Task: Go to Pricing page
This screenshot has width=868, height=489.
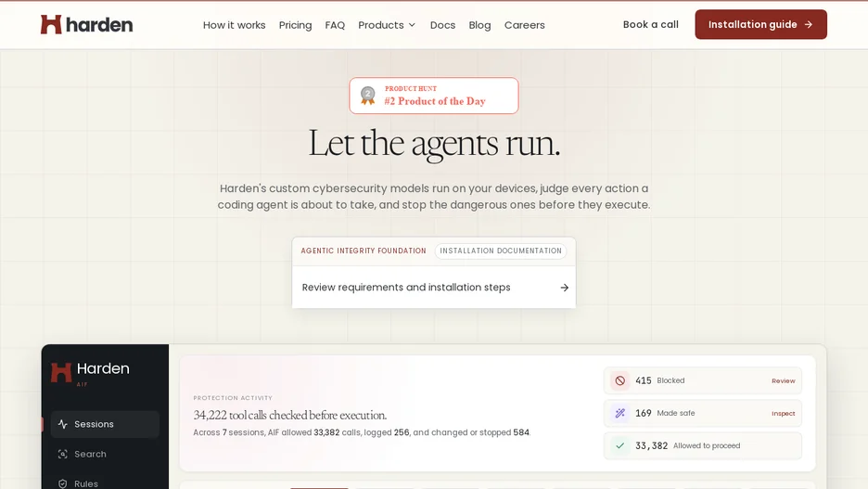Action: click(295, 25)
